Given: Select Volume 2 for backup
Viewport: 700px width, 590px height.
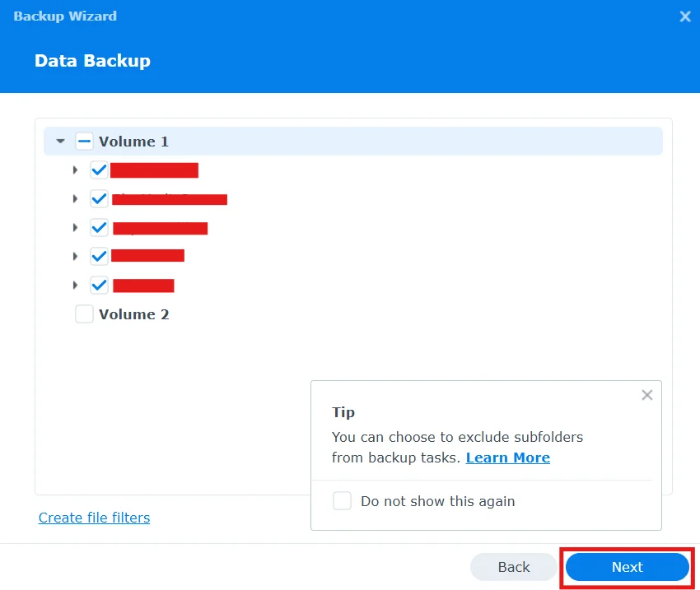Looking at the screenshot, I should tap(84, 314).
